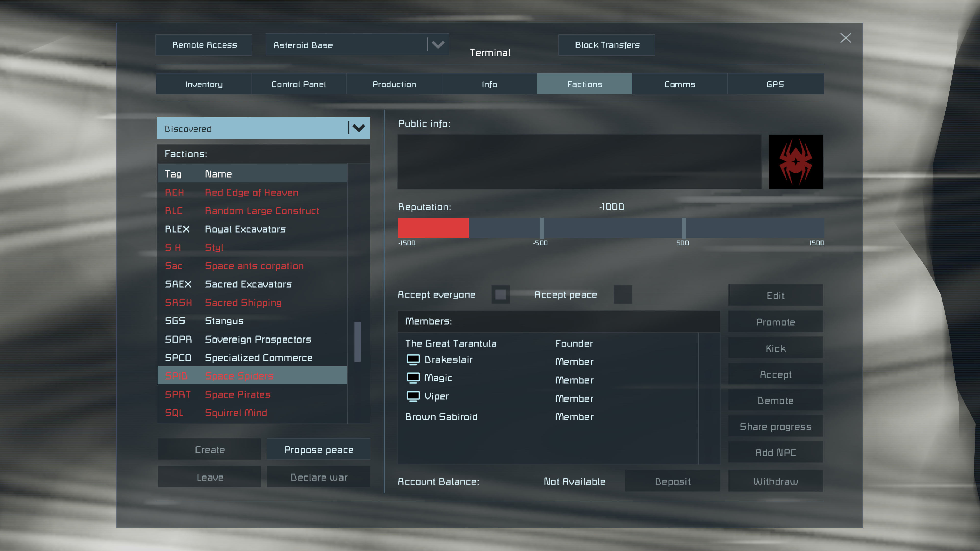Toggle the Accept everyone checkbox
This screenshot has width=980, height=551.
click(x=500, y=294)
